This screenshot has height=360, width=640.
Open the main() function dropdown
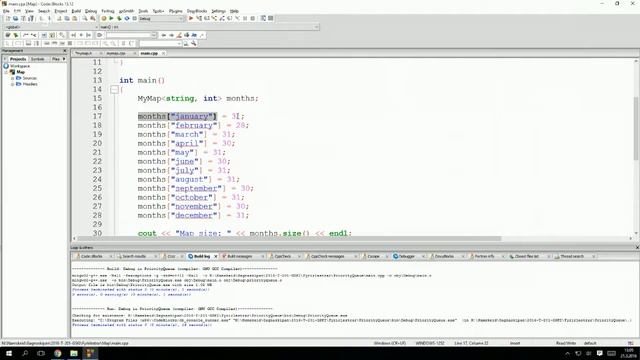click(209, 27)
